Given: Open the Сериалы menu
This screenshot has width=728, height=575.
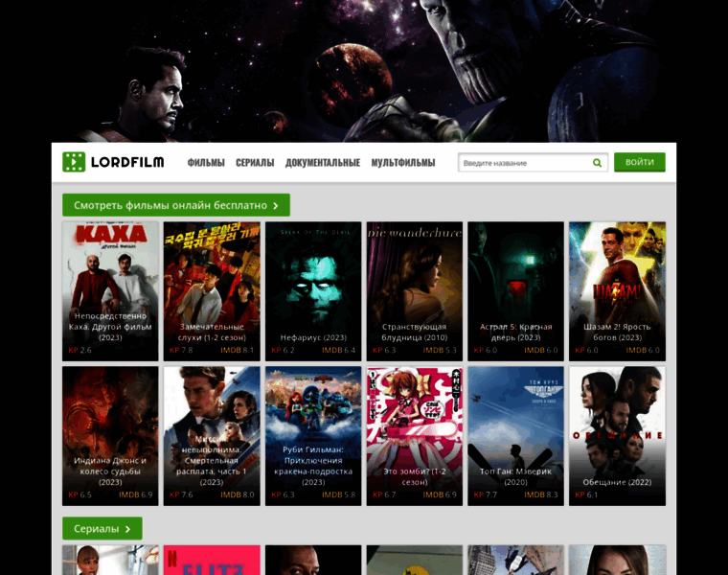Looking at the screenshot, I should 255,163.
